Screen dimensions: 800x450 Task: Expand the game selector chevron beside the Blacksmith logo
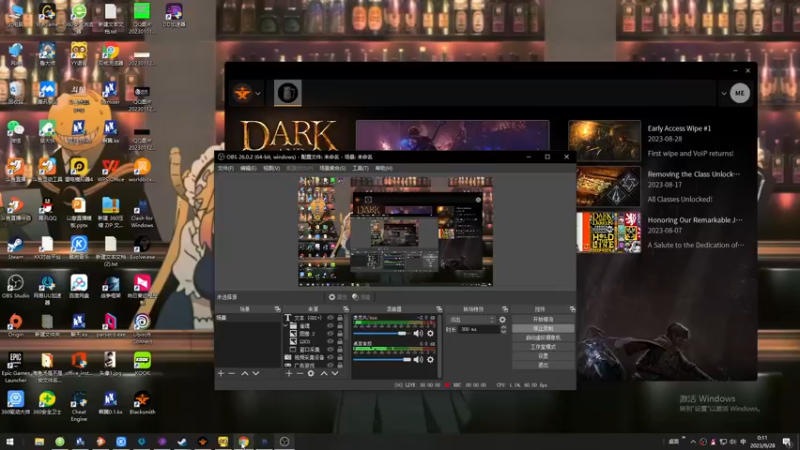pyautogui.click(x=258, y=93)
